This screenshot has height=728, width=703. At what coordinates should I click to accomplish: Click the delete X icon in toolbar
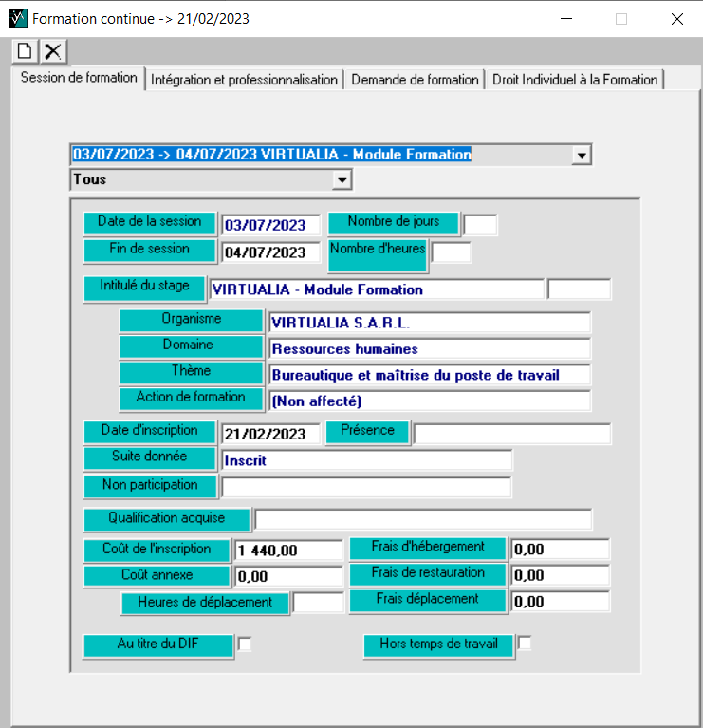53,52
